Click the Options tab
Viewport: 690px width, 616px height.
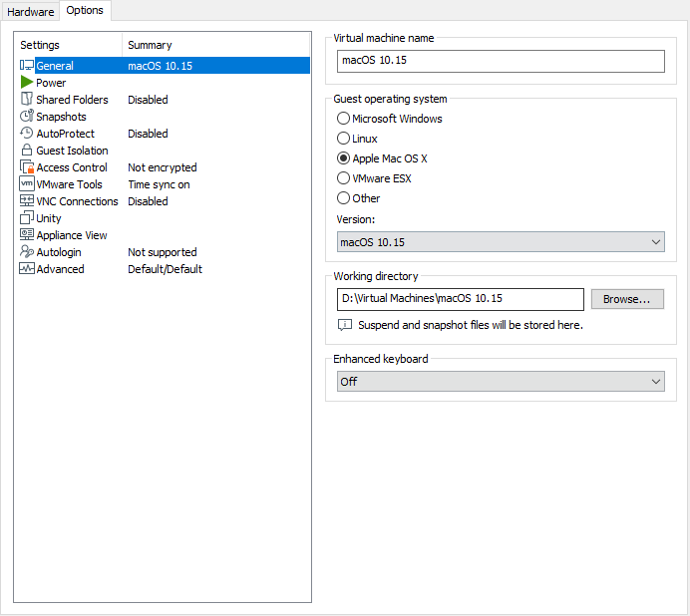pyautogui.click(x=85, y=11)
